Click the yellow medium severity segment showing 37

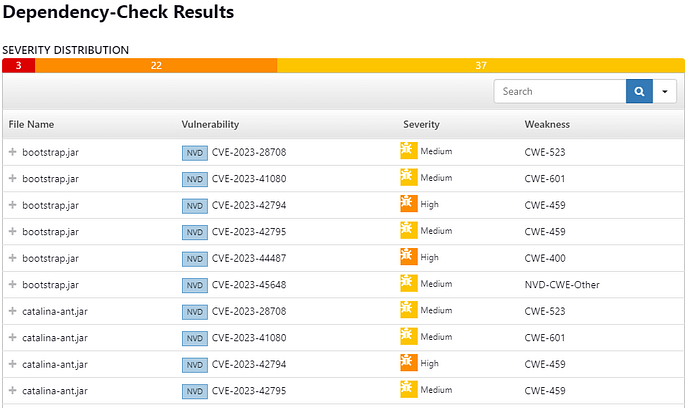click(x=481, y=66)
